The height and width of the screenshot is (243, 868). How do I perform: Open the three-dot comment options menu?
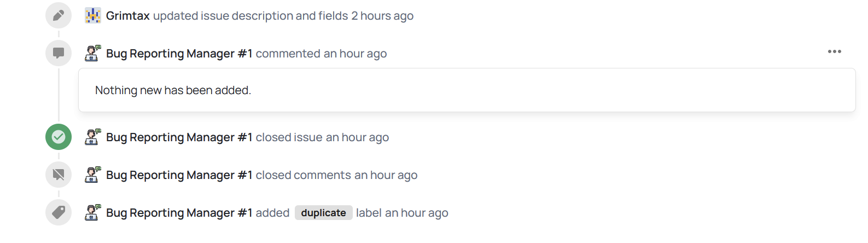pyautogui.click(x=834, y=51)
